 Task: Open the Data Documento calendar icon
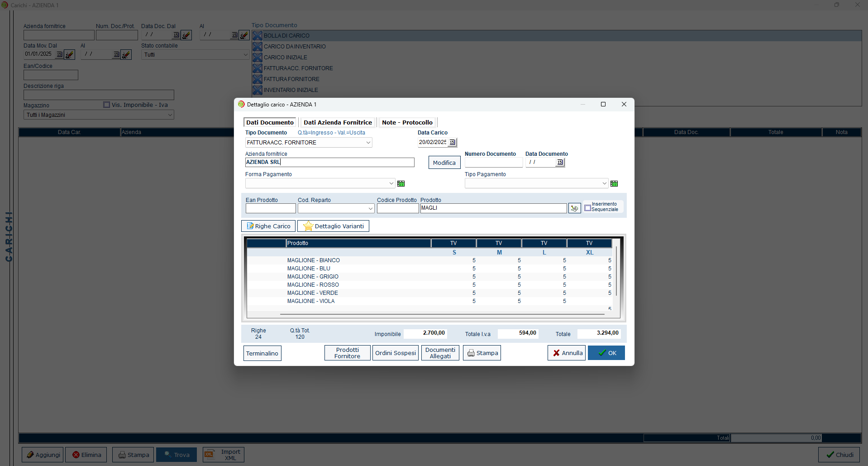tap(560, 162)
